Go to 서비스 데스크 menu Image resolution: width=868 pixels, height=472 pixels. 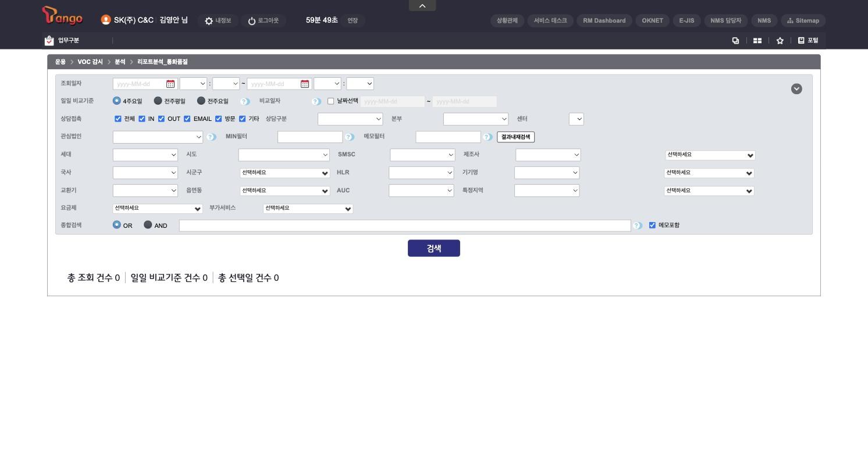tap(550, 21)
